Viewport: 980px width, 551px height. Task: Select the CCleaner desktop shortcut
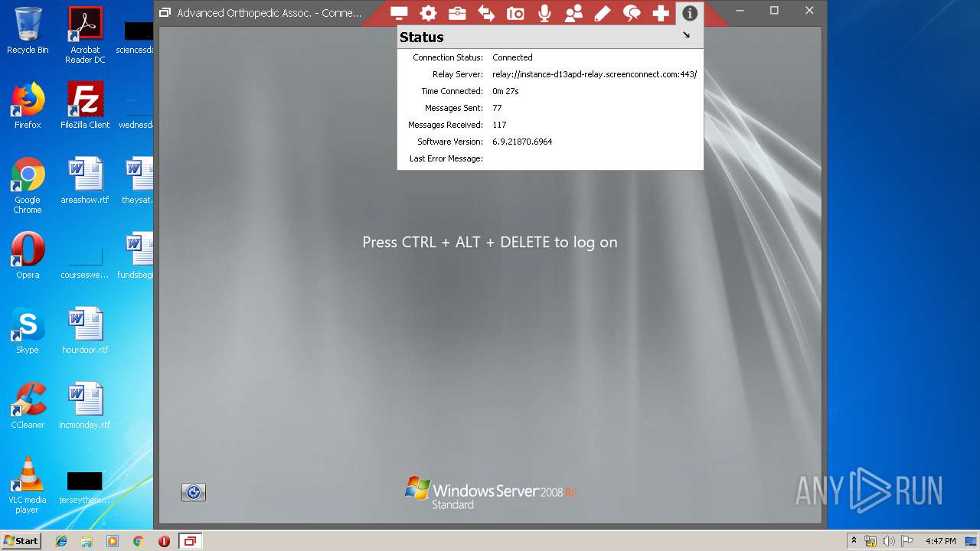pos(28,406)
